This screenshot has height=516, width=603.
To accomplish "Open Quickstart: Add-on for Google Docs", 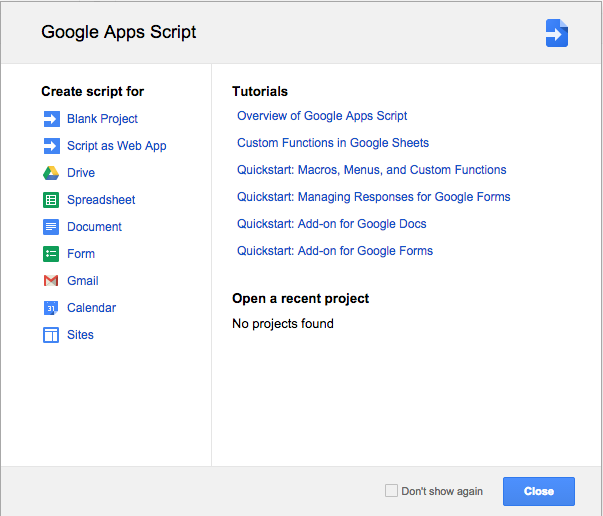I will (x=332, y=224).
